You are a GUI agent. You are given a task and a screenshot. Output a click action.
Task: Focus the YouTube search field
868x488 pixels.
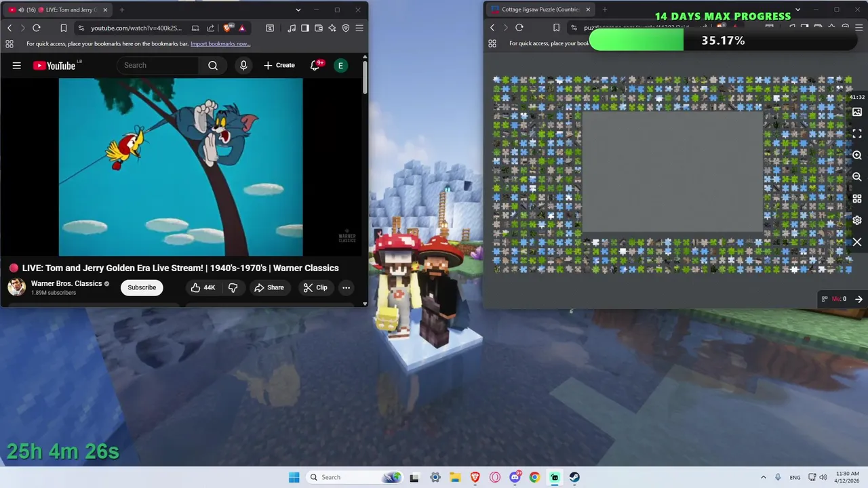tap(158, 65)
